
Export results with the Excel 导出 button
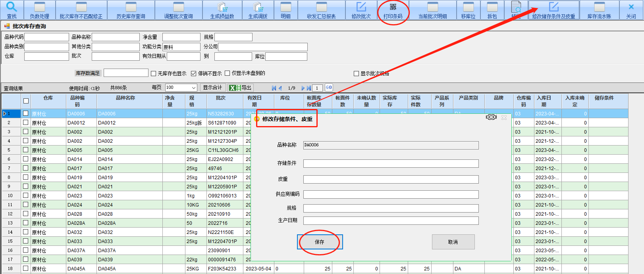click(x=241, y=88)
